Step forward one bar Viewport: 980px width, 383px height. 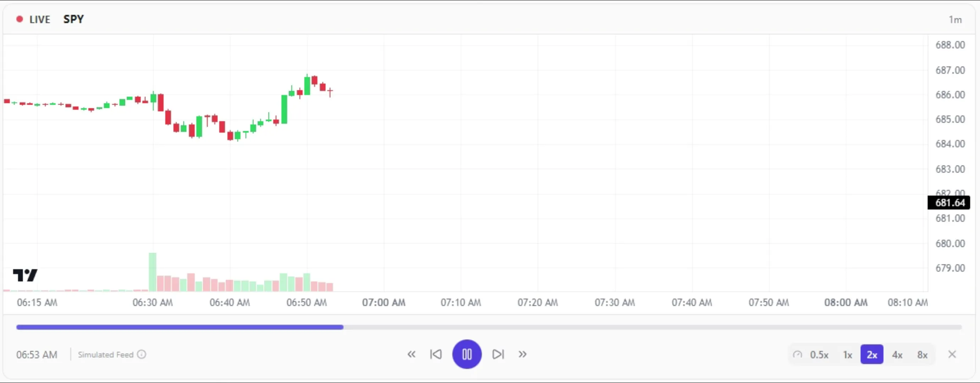498,355
